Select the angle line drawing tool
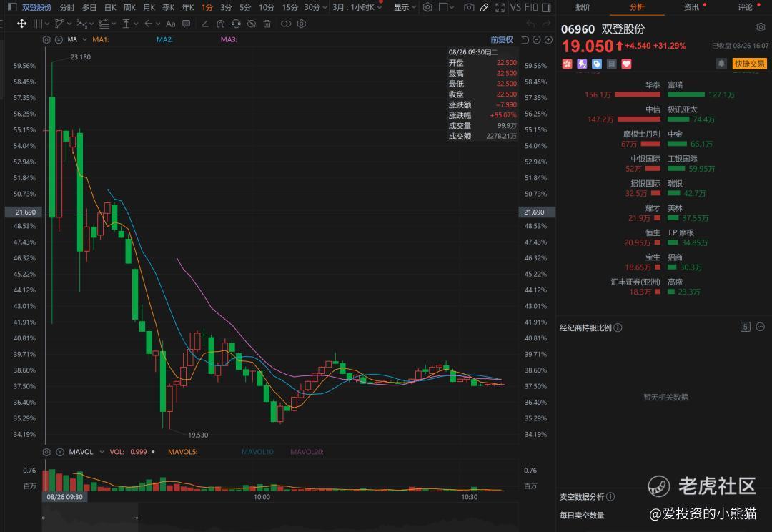This screenshot has width=772, height=532. click(205, 24)
